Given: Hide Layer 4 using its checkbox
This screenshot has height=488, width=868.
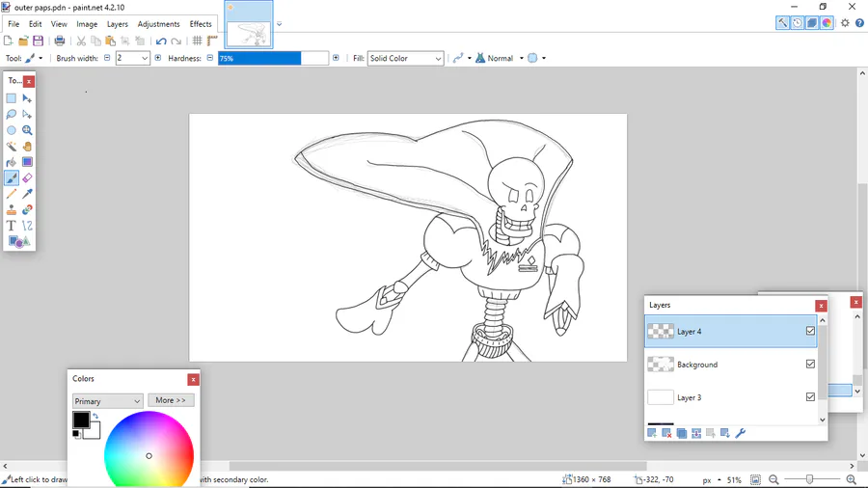Looking at the screenshot, I should (x=810, y=331).
